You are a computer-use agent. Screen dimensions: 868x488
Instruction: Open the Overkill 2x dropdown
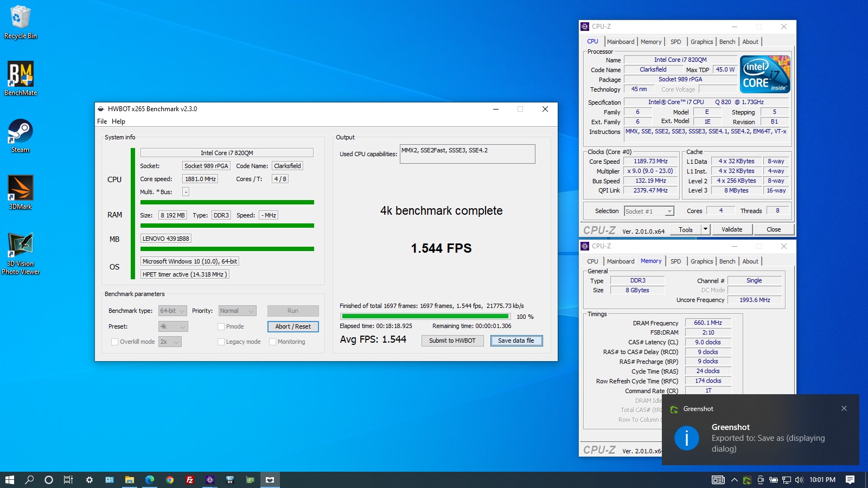coord(170,342)
